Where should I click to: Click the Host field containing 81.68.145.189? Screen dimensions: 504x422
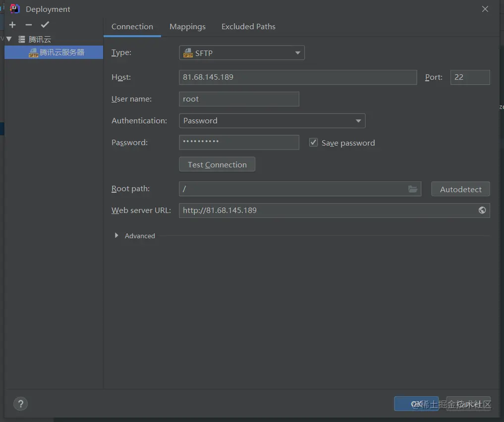click(298, 77)
